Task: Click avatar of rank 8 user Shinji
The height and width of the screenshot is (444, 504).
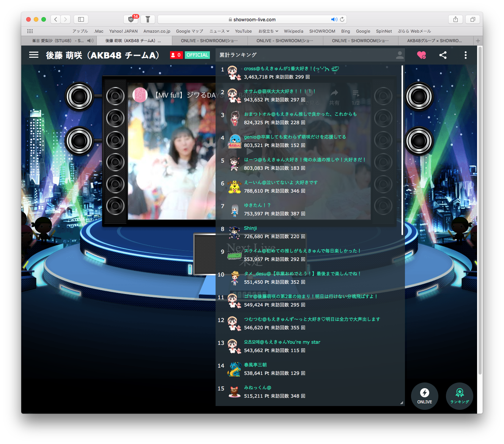Action: pos(234,232)
